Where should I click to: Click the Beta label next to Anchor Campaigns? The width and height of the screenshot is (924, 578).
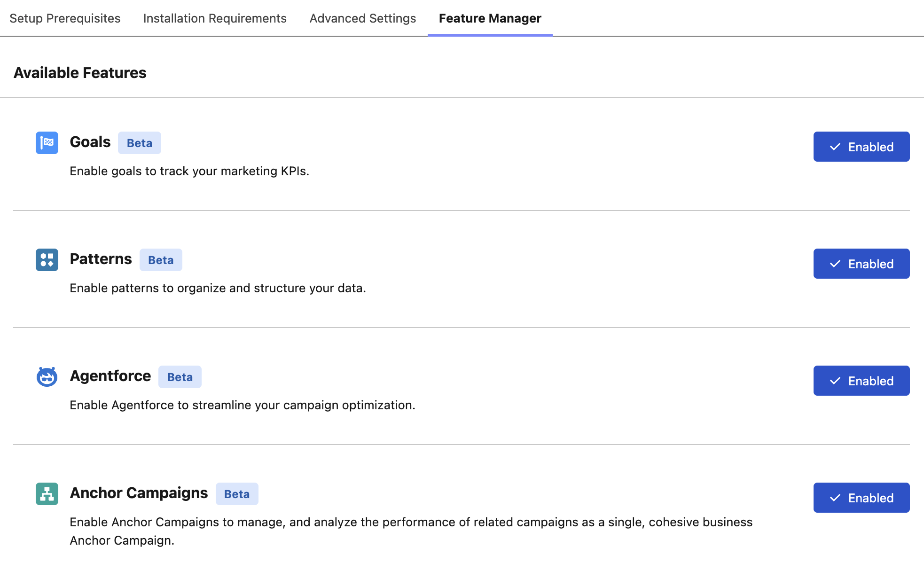coord(237,494)
